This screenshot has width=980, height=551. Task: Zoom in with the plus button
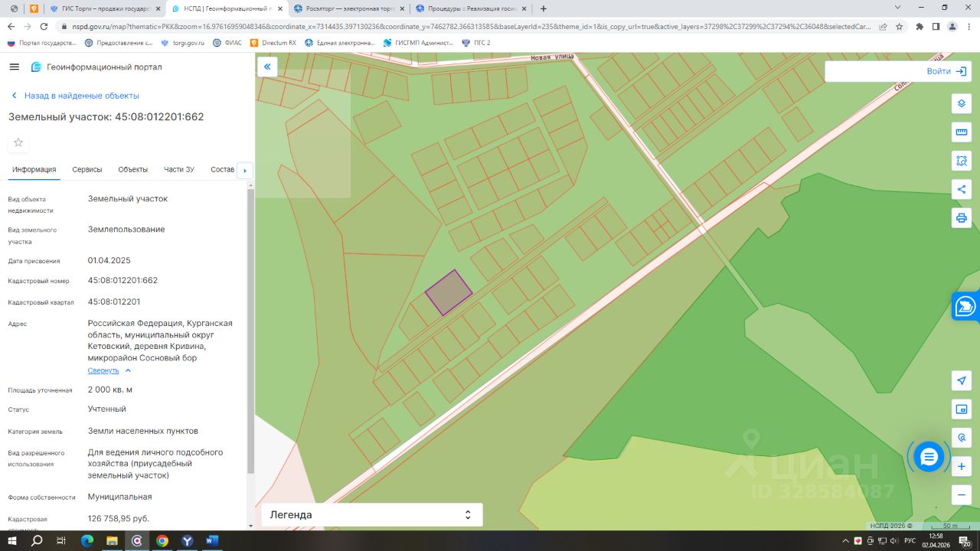[x=962, y=466]
